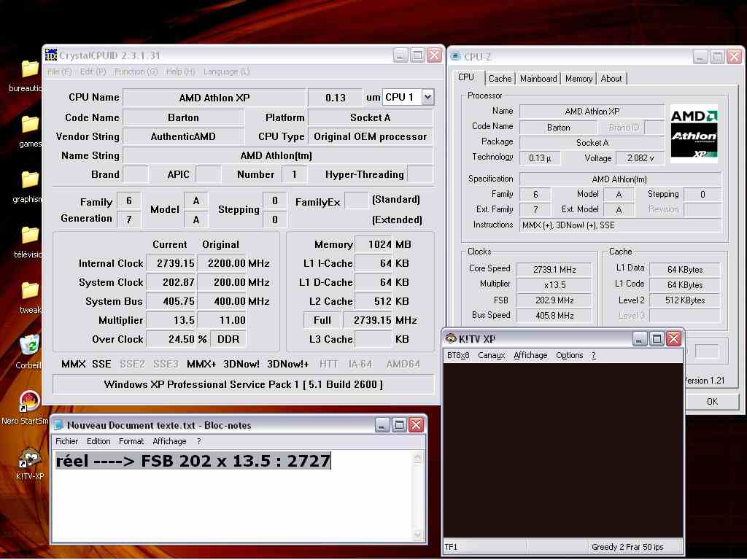The height and width of the screenshot is (560, 747).
Task: Open the bureautique desktop folder icon
Action: [x=29, y=69]
